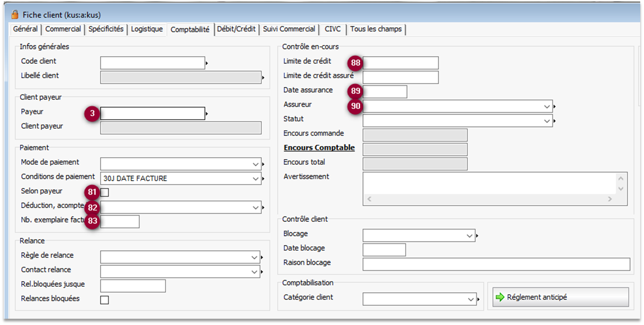Screen dimensions: 644x325
Task: Expand the Règle de relance dropdown
Action: (254, 257)
